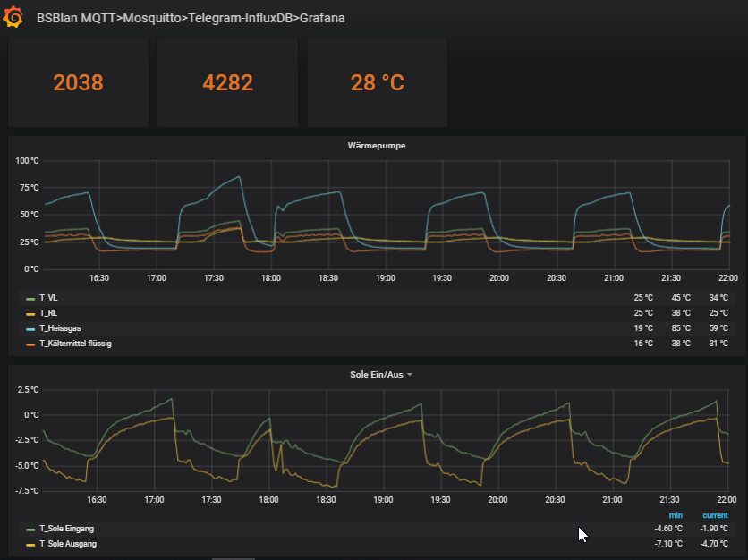Select the 28 °C stat panel

[x=378, y=82]
